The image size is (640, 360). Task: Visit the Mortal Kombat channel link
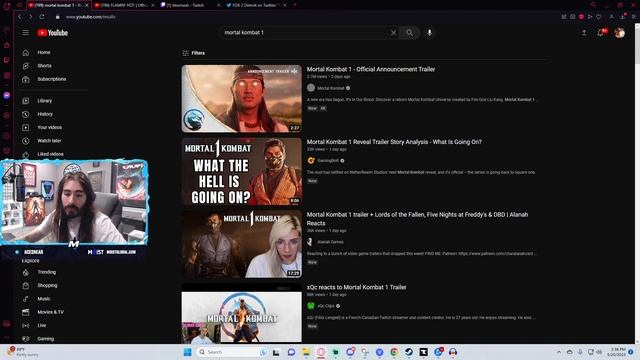(331, 88)
